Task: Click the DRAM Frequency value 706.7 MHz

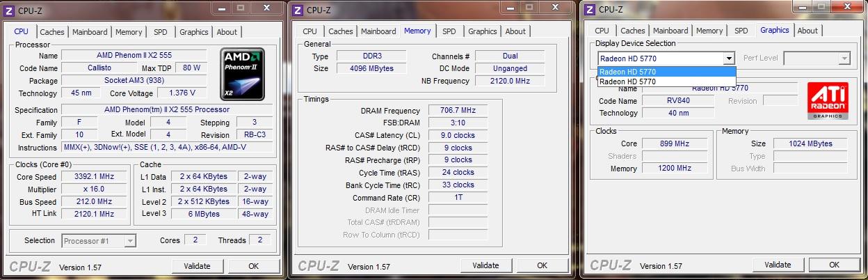Action: [458, 111]
